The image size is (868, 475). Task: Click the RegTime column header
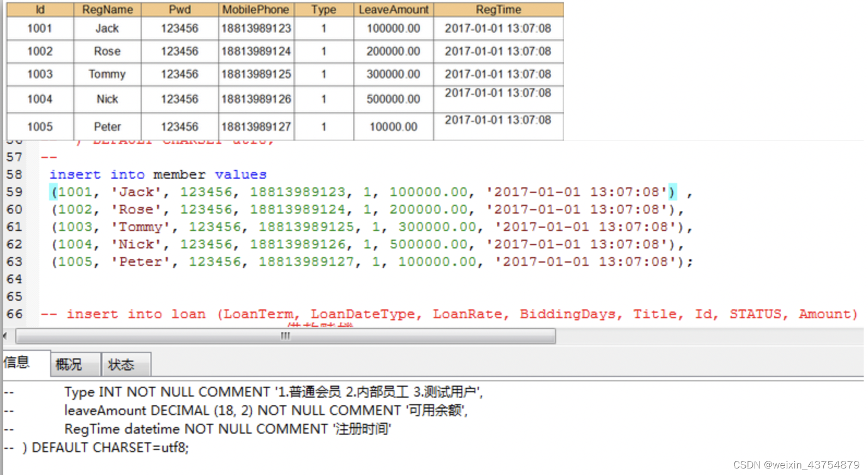tap(498, 10)
